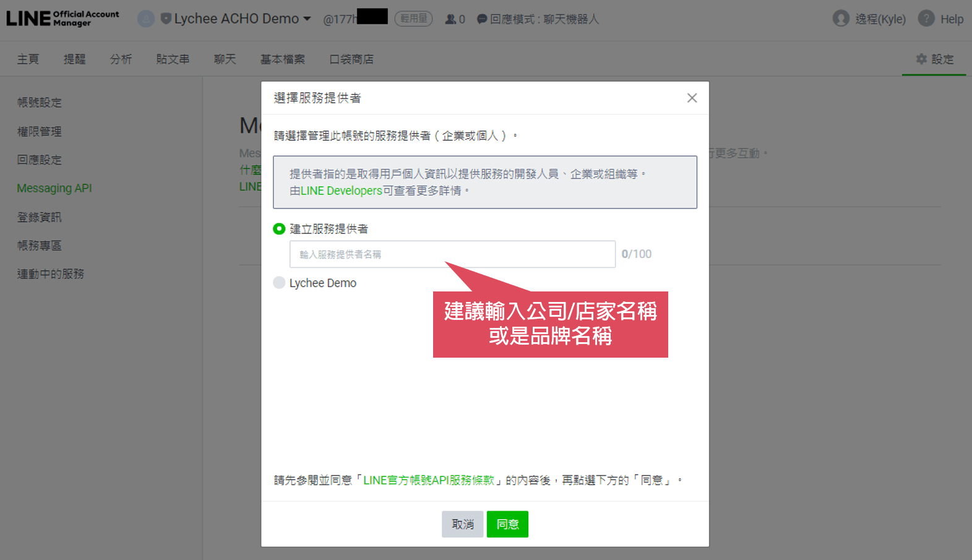
Task: Click the friends count icon
Action: point(450,19)
